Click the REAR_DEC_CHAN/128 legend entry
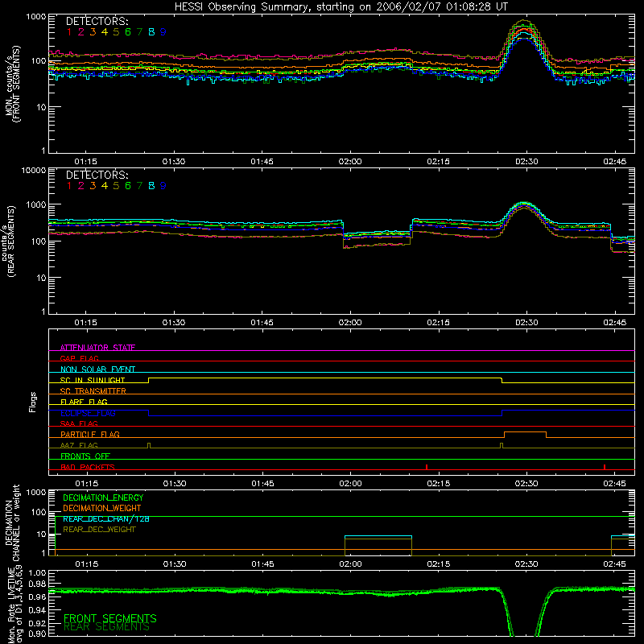This screenshot has height=644, width=644. [106, 518]
